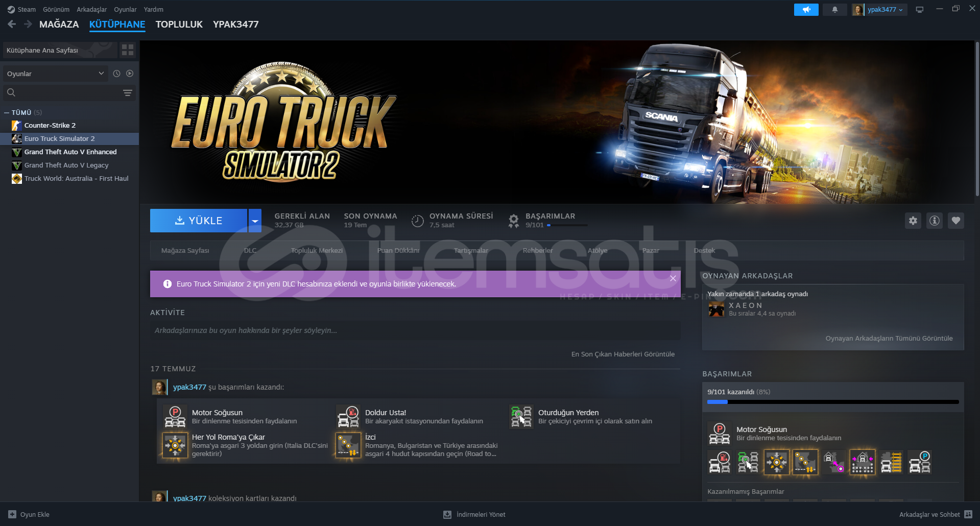Open the YÜKLE button dropdown arrow

255,221
